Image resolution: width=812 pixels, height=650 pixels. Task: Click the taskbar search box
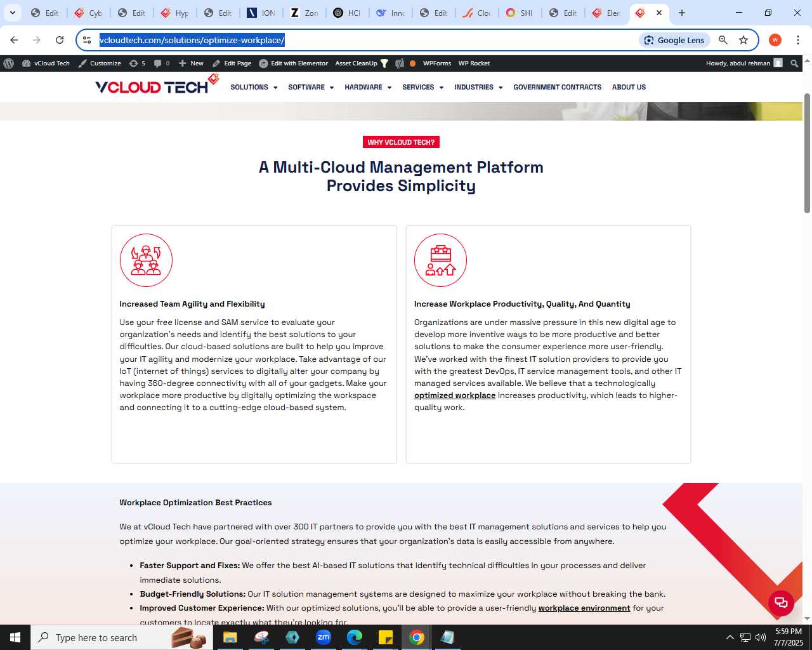pyautogui.click(x=122, y=637)
